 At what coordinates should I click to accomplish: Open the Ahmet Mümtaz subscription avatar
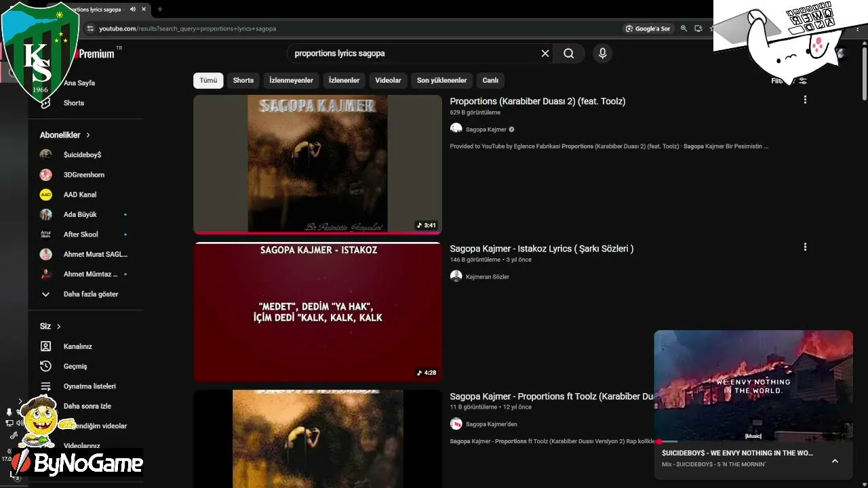pyautogui.click(x=45, y=274)
